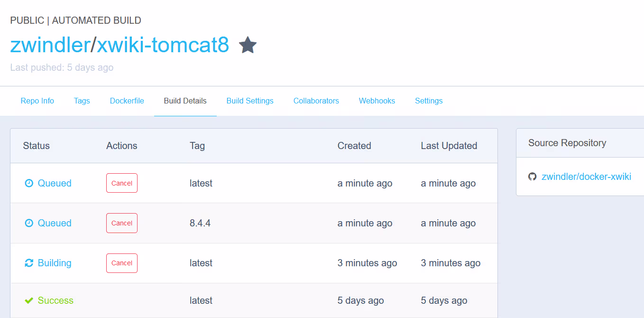Click the green checkmark beside Success
The width and height of the screenshot is (644, 318).
pos(29,300)
